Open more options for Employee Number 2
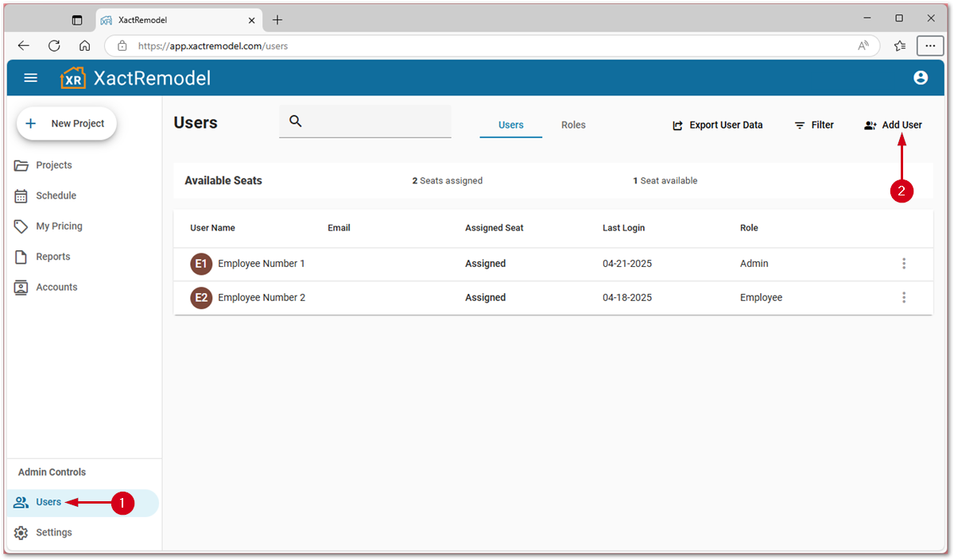 [904, 298]
